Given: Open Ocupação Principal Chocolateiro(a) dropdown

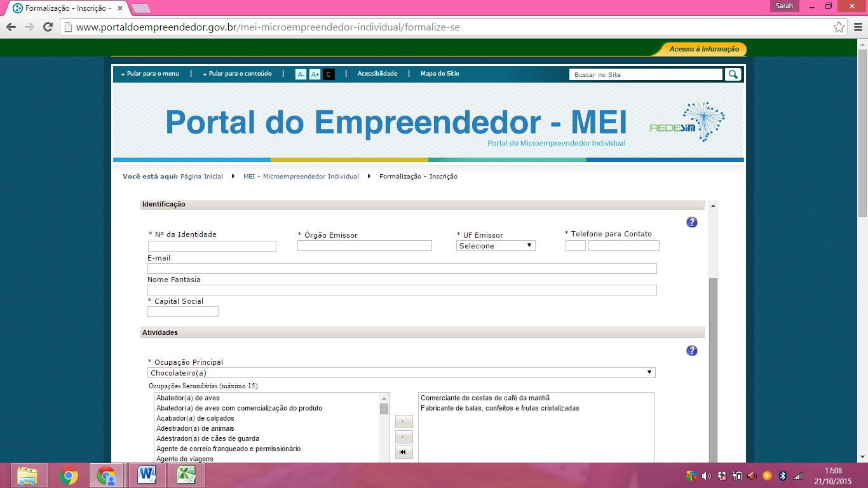Looking at the screenshot, I should coord(402,373).
